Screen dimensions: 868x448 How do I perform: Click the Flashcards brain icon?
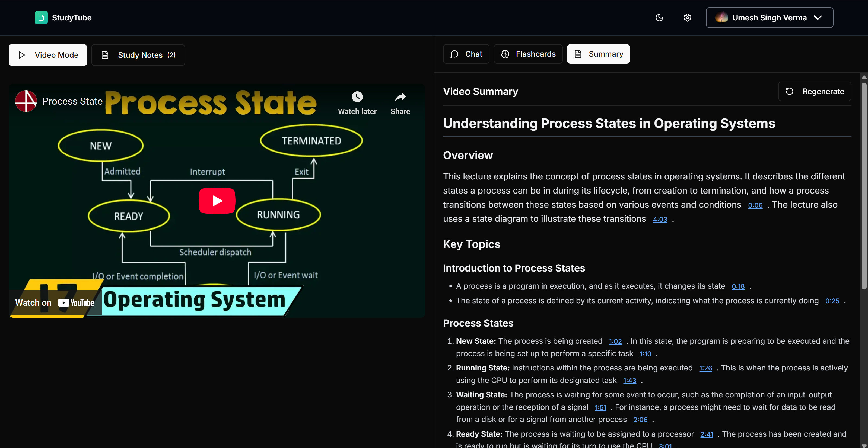(x=505, y=54)
